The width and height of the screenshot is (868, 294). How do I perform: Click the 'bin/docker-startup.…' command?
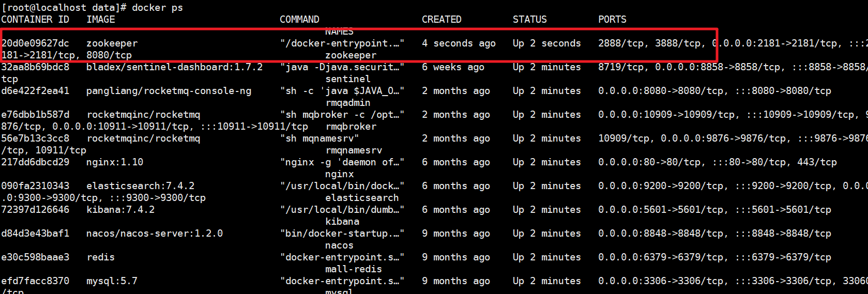(342, 234)
